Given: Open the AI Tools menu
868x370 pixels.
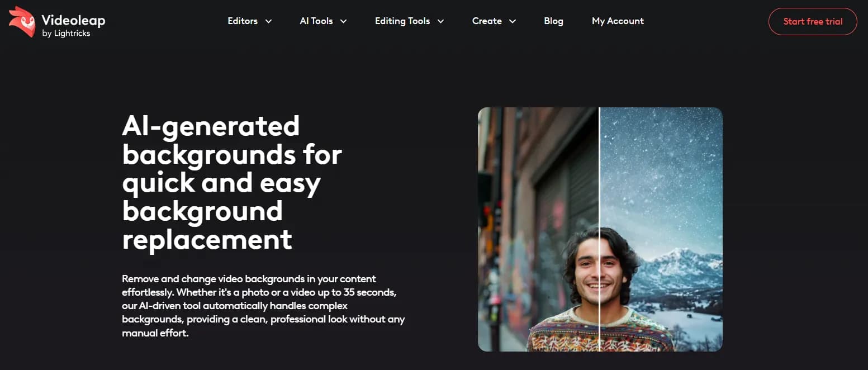Looking at the screenshot, I should click(x=316, y=21).
